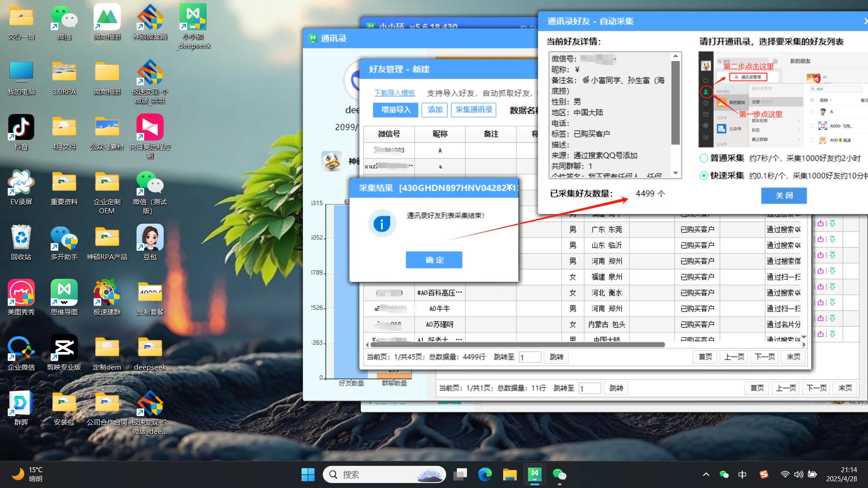Open the 下载导入模板 link

click(x=395, y=93)
